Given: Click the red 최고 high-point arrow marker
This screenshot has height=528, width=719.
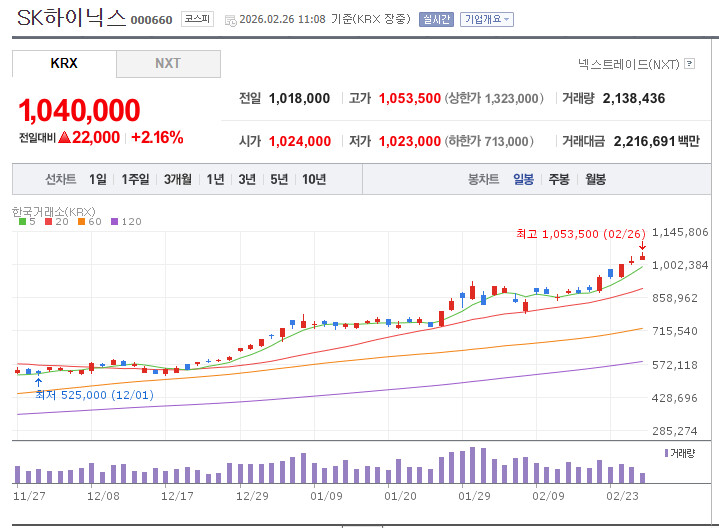Looking at the screenshot, I should pyautogui.click(x=642, y=245).
